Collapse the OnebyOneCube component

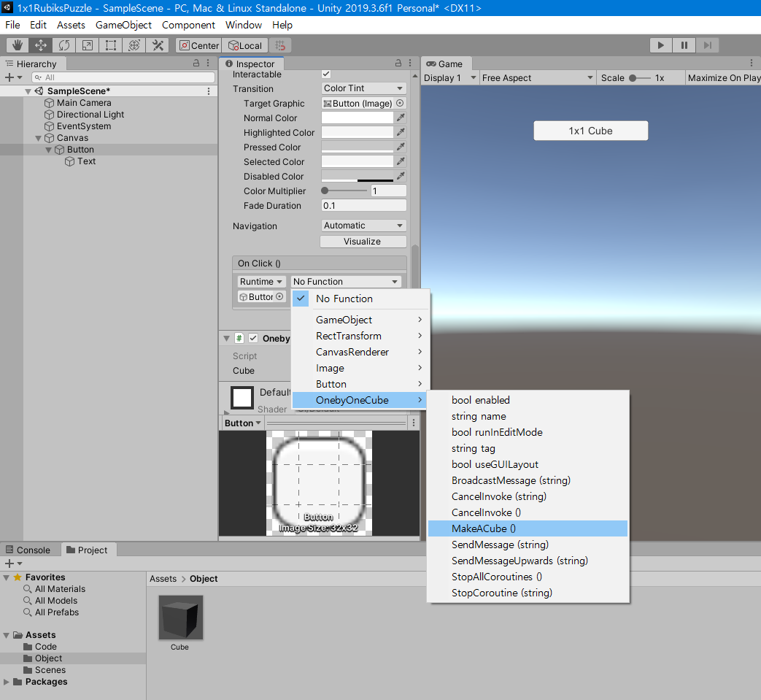point(226,339)
